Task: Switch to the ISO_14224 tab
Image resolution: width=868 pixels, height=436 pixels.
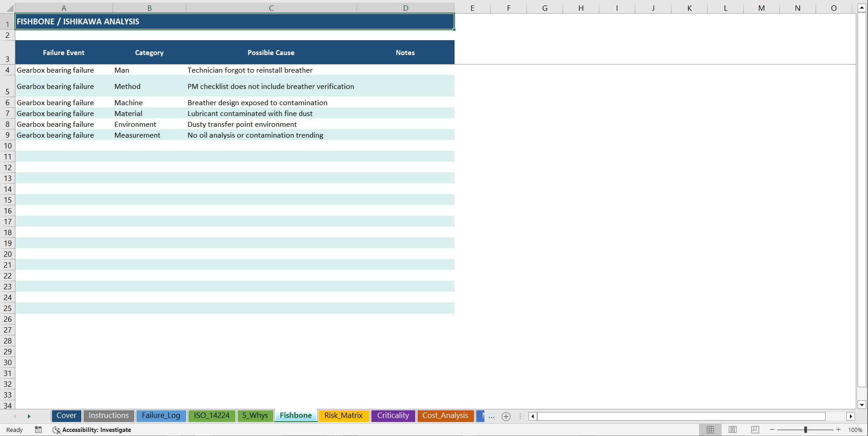Action: point(211,416)
